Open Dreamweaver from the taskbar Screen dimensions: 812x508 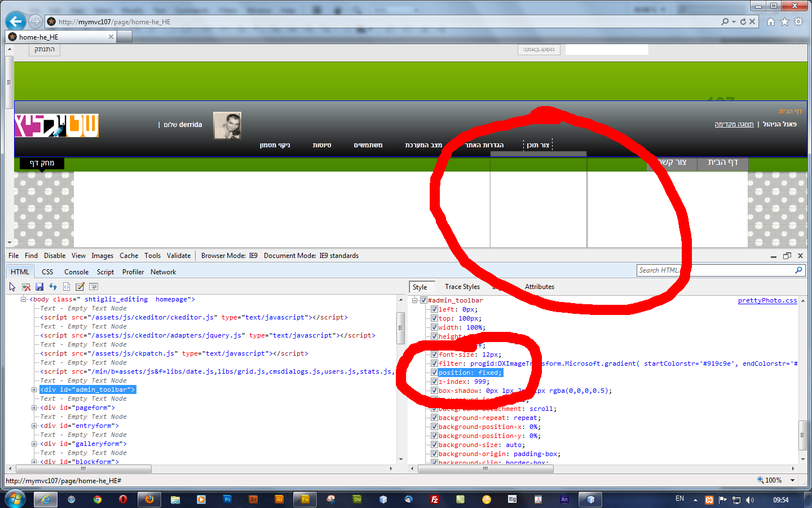coord(357,500)
